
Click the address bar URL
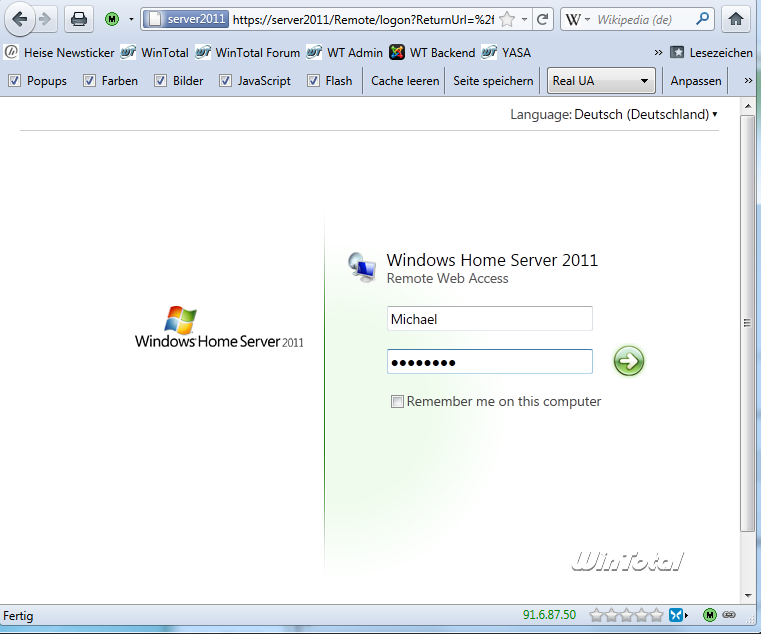click(363, 20)
